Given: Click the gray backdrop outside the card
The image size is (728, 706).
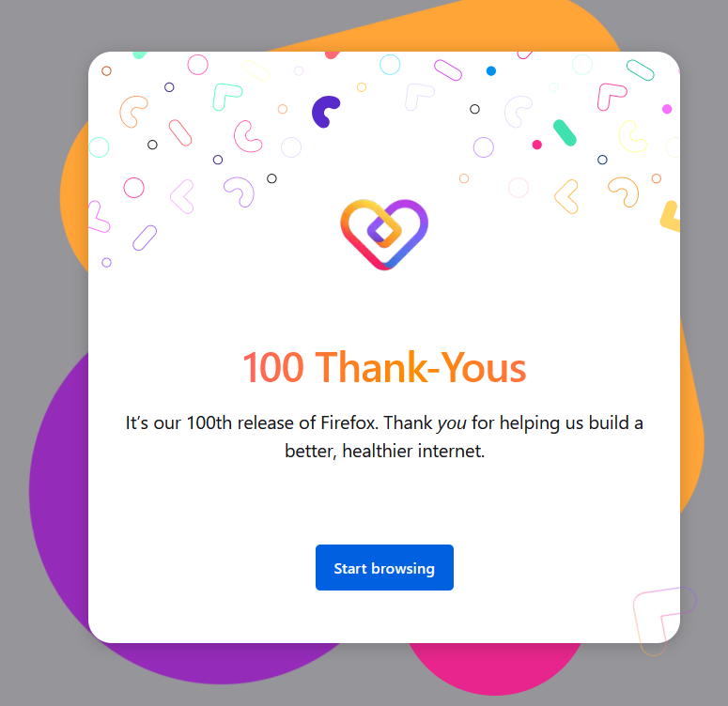Looking at the screenshot, I should (28, 94).
